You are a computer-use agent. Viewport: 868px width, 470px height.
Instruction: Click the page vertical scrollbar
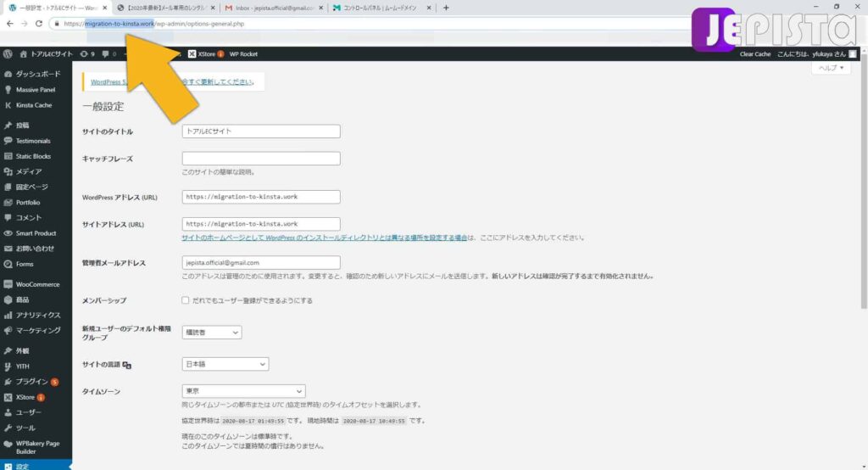click(864, 183)
